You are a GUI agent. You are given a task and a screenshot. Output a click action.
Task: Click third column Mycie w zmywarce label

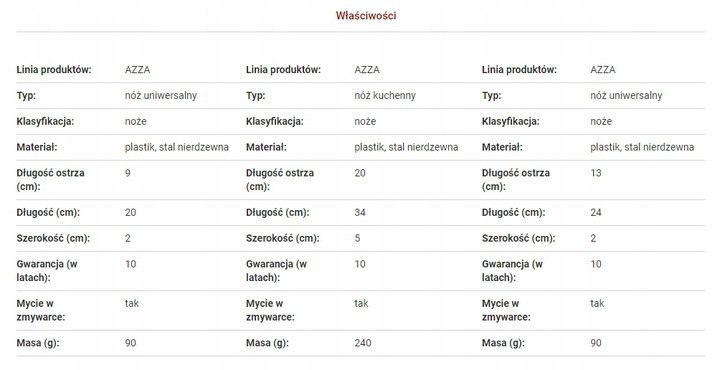tap(506, 310)
